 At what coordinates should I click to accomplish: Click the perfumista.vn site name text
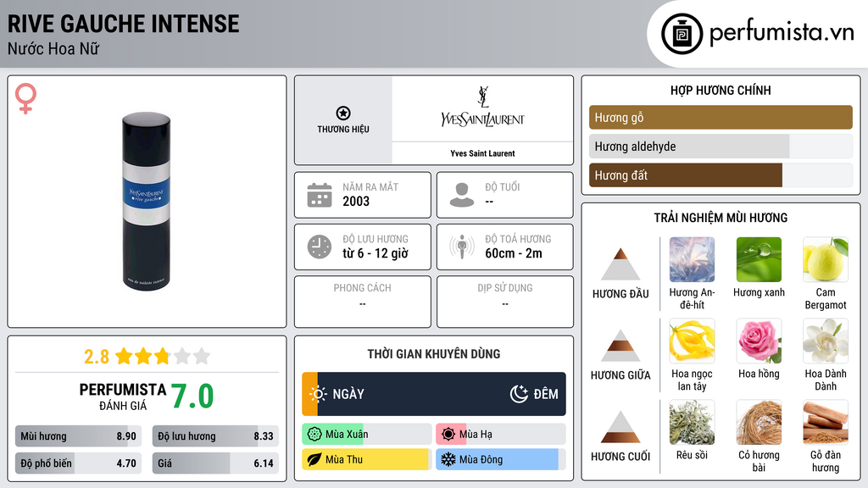(x=781, y=33)
